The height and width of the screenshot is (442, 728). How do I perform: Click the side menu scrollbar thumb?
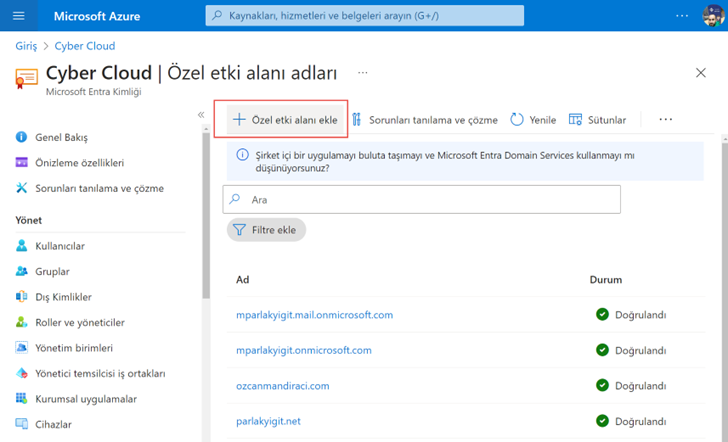point(206,215)
